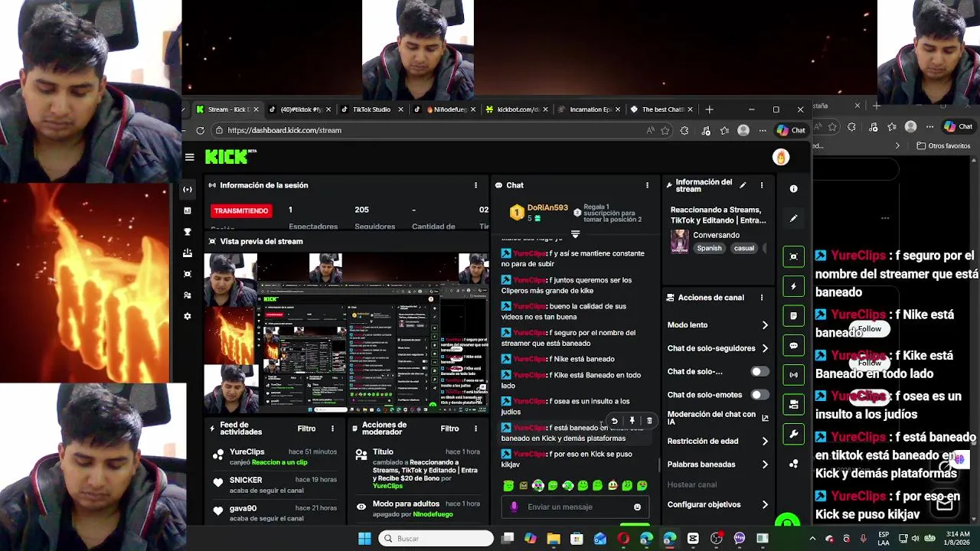Expand Configurar objetivos
The image size is (980, 551).
point(717,505)
